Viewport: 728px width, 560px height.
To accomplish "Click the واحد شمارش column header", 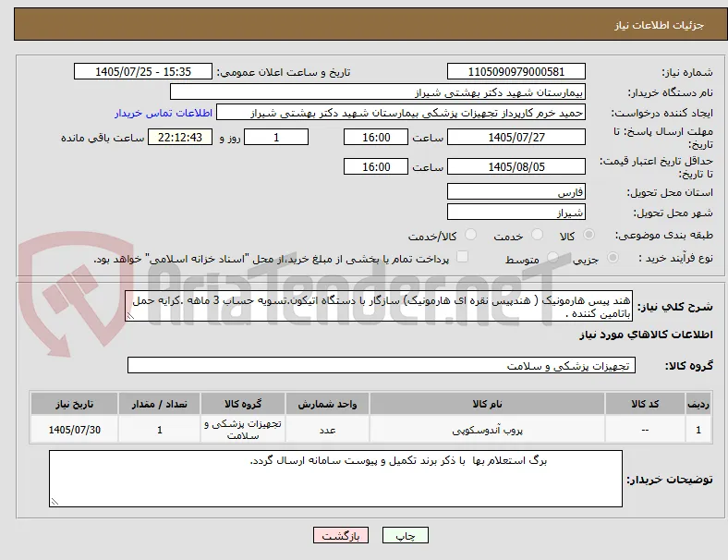I will [x=327, y=404].
